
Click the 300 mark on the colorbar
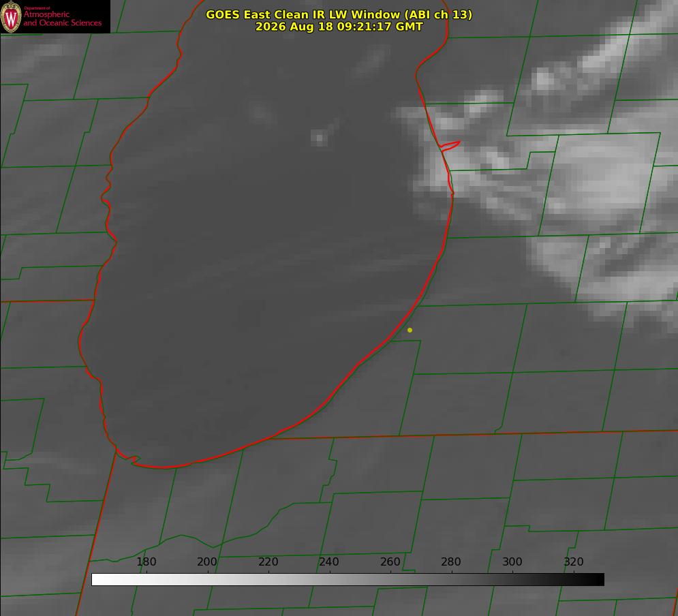[512, 561]
